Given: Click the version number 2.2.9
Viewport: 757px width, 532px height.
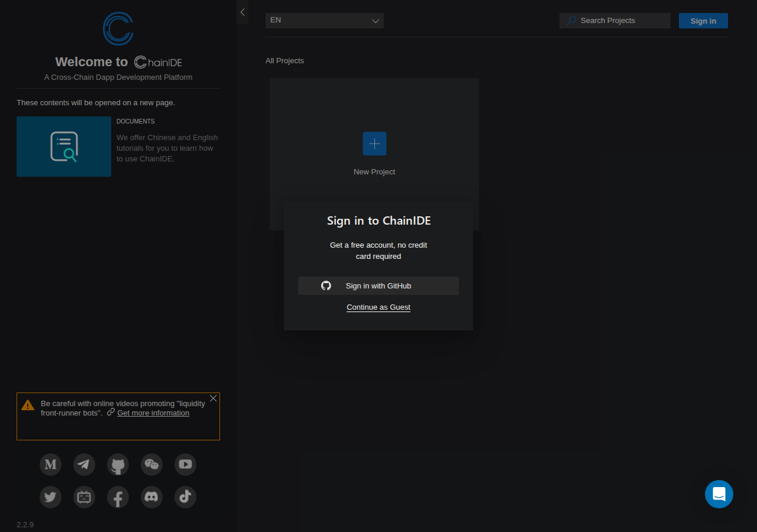Looking at the screenshot, I should point(25,524).
